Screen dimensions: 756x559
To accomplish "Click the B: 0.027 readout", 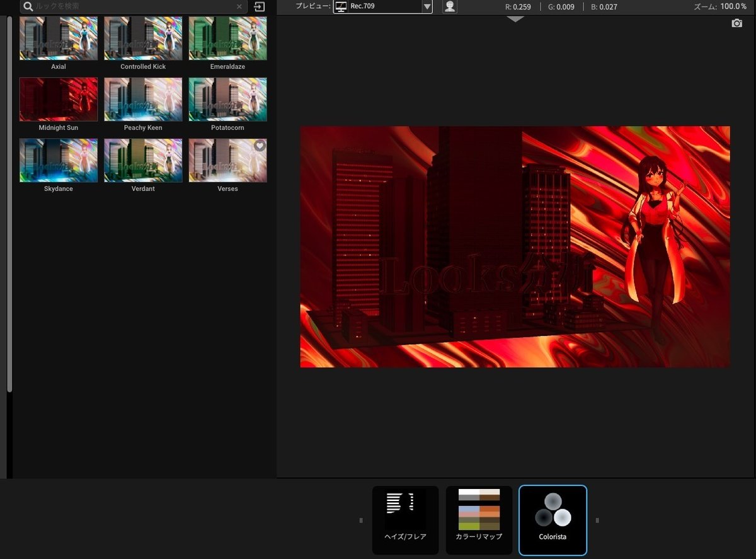I will pos(604,7).
